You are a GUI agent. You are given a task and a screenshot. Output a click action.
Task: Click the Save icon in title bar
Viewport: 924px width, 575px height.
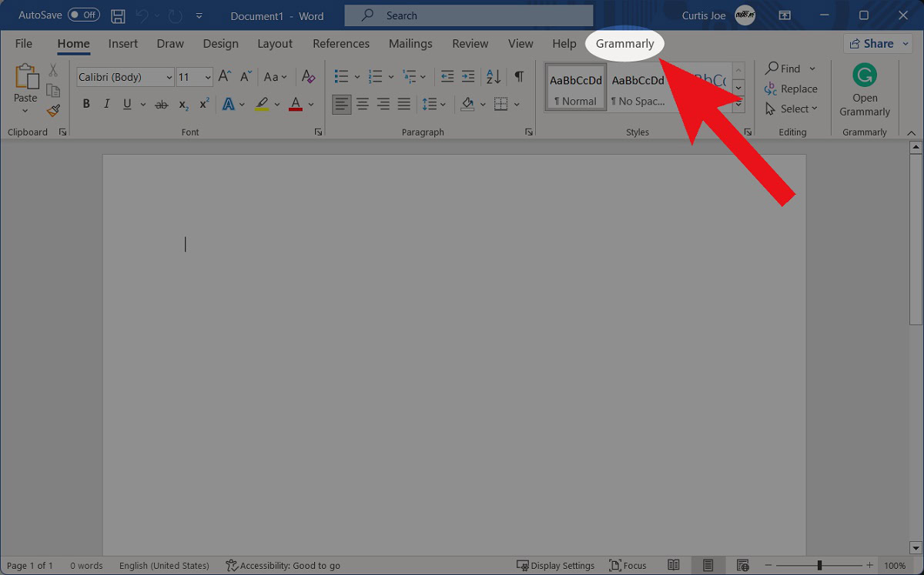point(118,15)
